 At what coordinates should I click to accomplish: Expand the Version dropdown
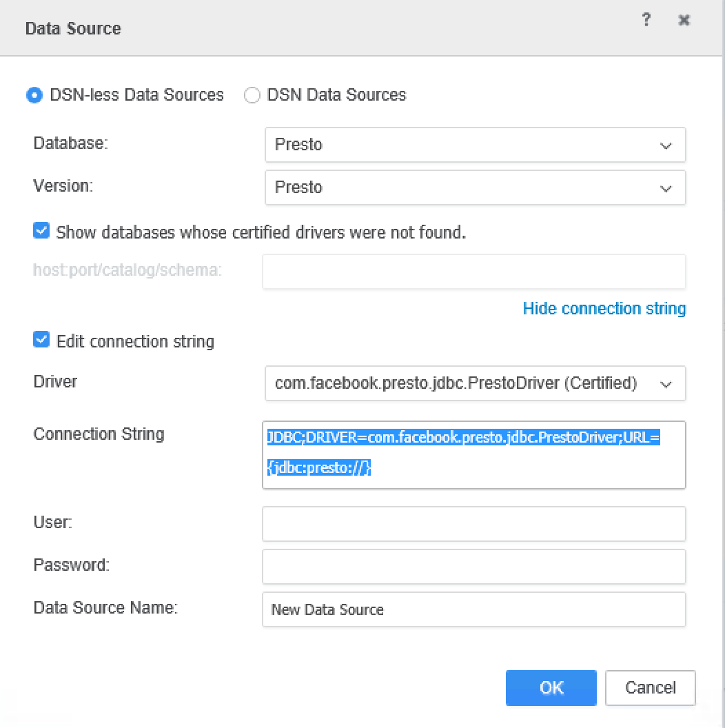(475, 188)
